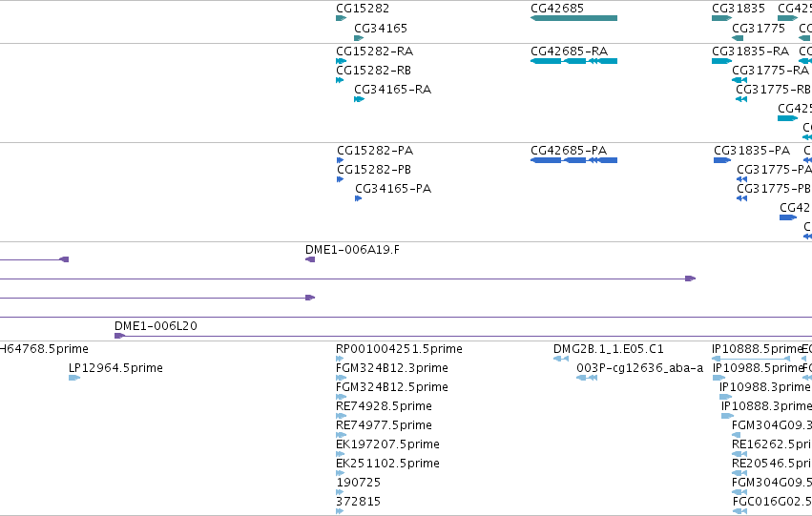This screenshot has height=516, width=812.
Task: Select the FGM324B12.5prime EST
Action: coord(341,397)
